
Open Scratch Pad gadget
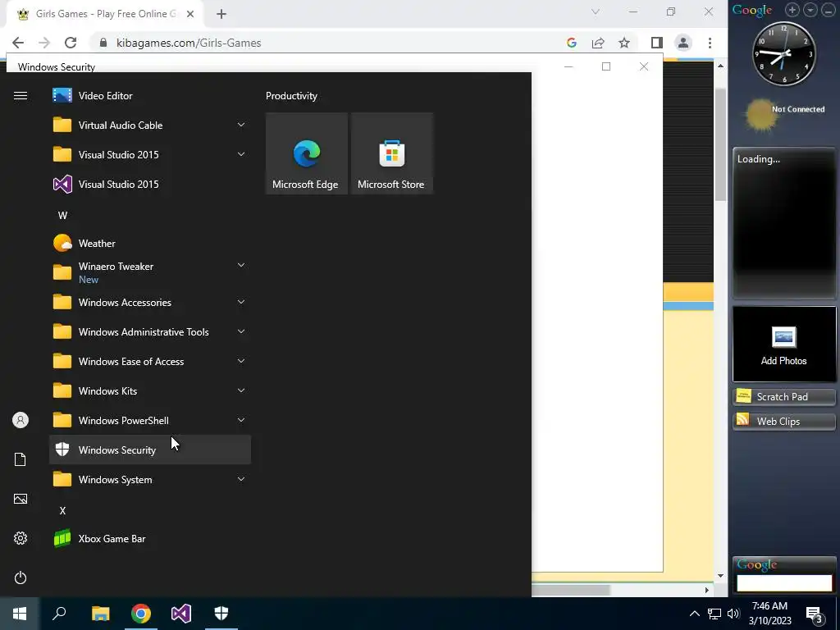pos(784,396)
